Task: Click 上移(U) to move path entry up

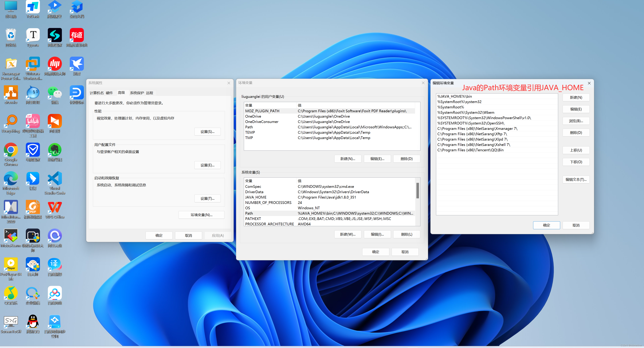Action: click(576, 150)
